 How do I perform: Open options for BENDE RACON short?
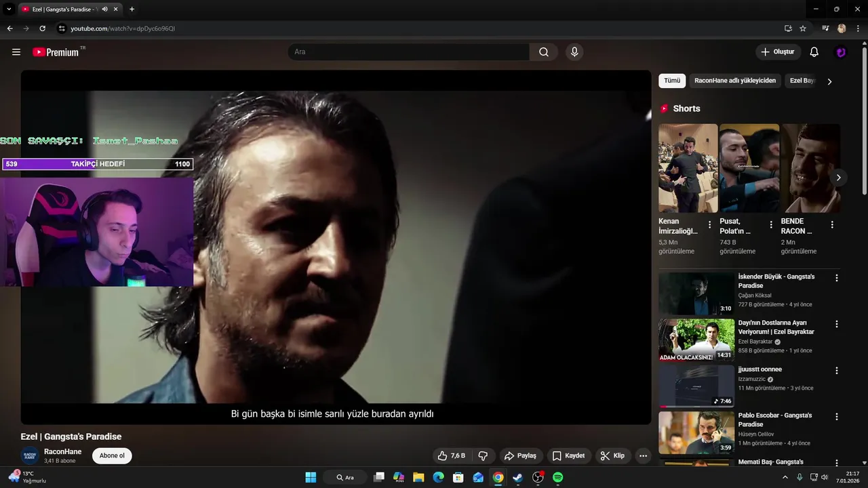click(x=832, y=224)
